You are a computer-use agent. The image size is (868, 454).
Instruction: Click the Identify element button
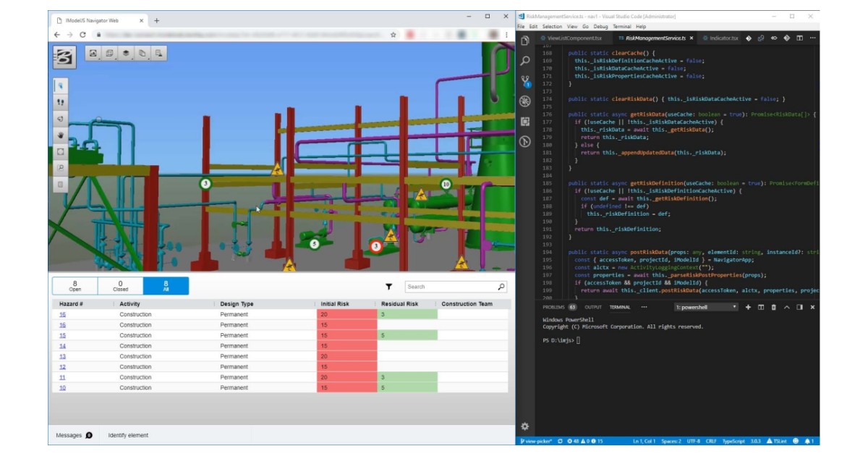click(127, 435)
